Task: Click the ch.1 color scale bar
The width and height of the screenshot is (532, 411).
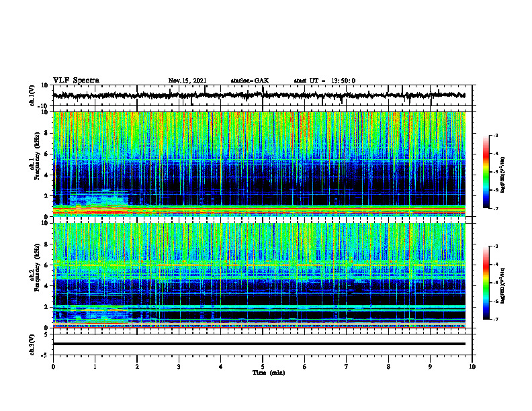Action: tap(486, 172)
